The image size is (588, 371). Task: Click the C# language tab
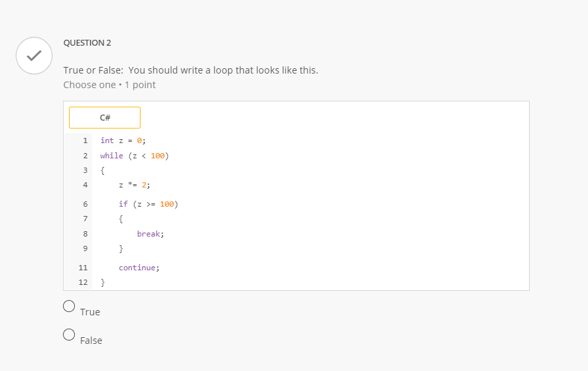[x=105, y=118]
